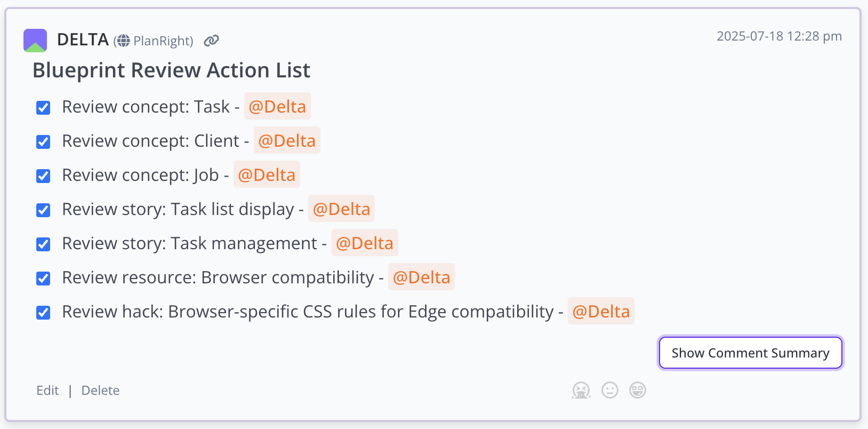Click the Edit link
The width and height of the screenshot is (868, 429).
point(47,391)
